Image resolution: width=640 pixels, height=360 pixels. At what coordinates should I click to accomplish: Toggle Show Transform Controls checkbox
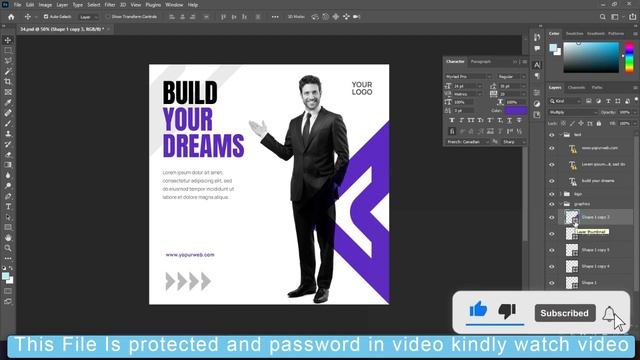(108, 17)
